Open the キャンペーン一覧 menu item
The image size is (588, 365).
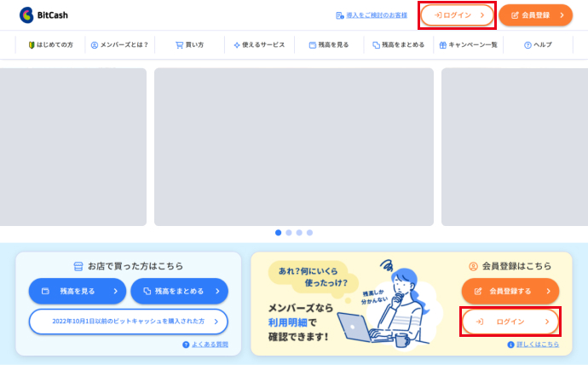click(x=469, y=44)
